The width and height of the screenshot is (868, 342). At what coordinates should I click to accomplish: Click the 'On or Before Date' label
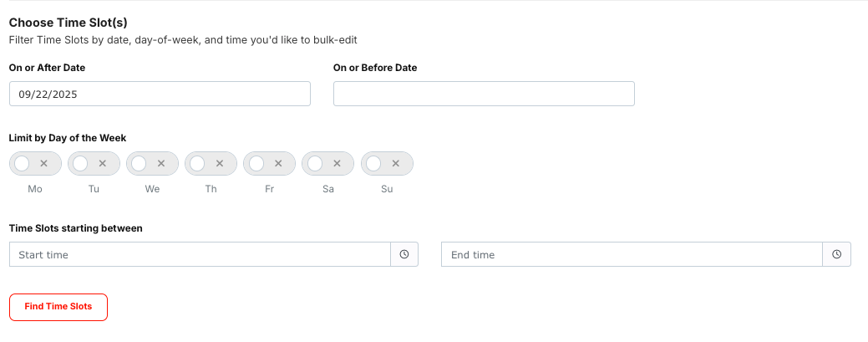click(x=375, y=68)
